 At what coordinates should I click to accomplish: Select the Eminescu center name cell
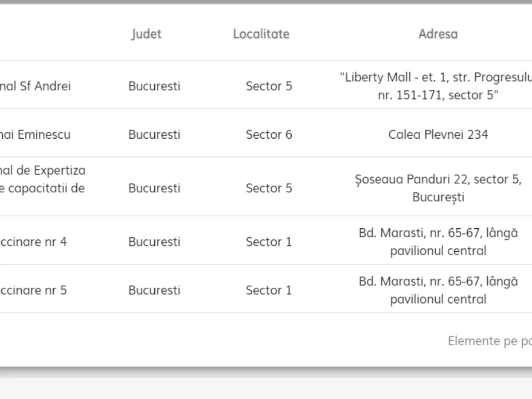35,134
